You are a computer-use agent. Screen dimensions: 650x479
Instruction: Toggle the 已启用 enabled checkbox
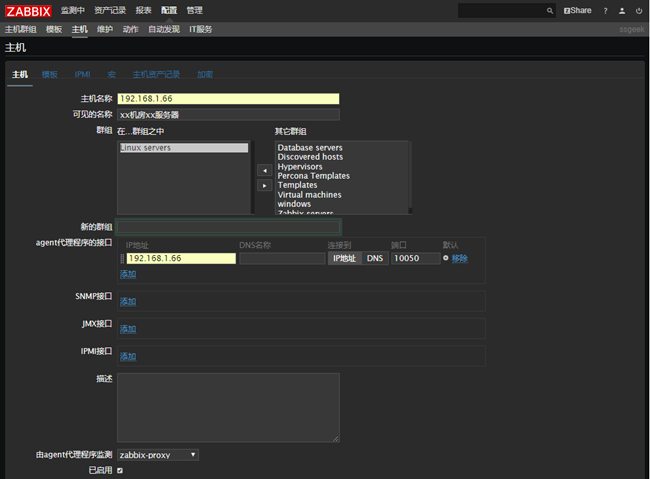coord(120,470)
